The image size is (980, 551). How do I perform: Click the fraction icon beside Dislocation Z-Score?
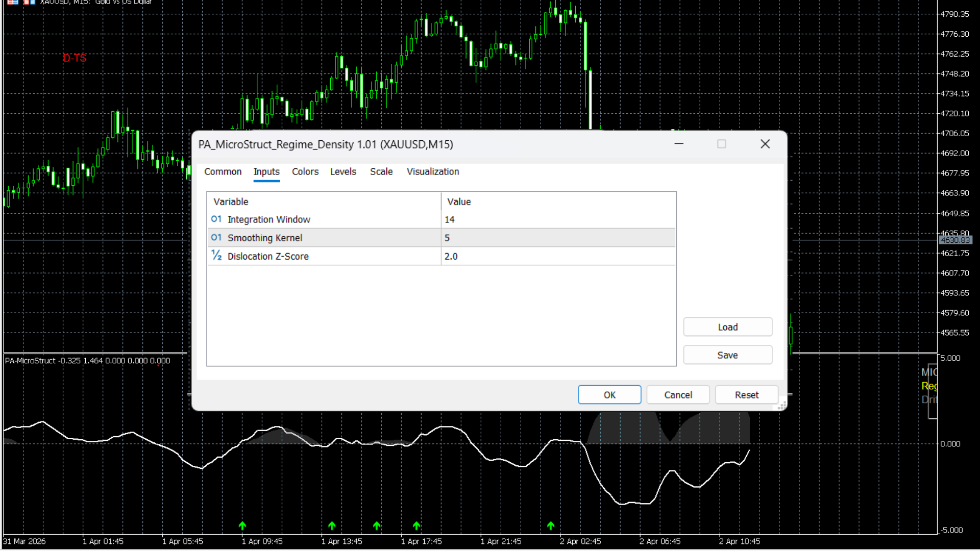[216, 256]
